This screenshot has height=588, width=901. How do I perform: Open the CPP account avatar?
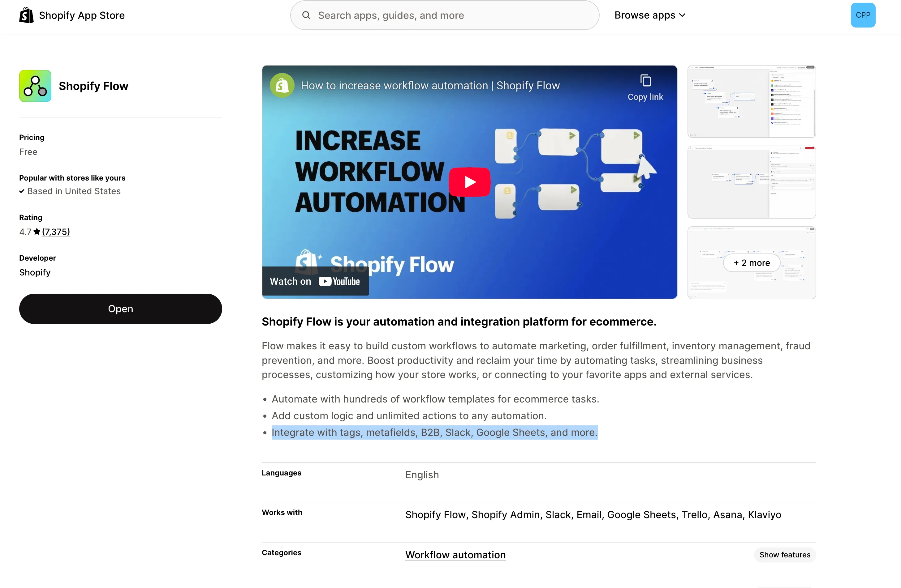[x=863, y=15]
